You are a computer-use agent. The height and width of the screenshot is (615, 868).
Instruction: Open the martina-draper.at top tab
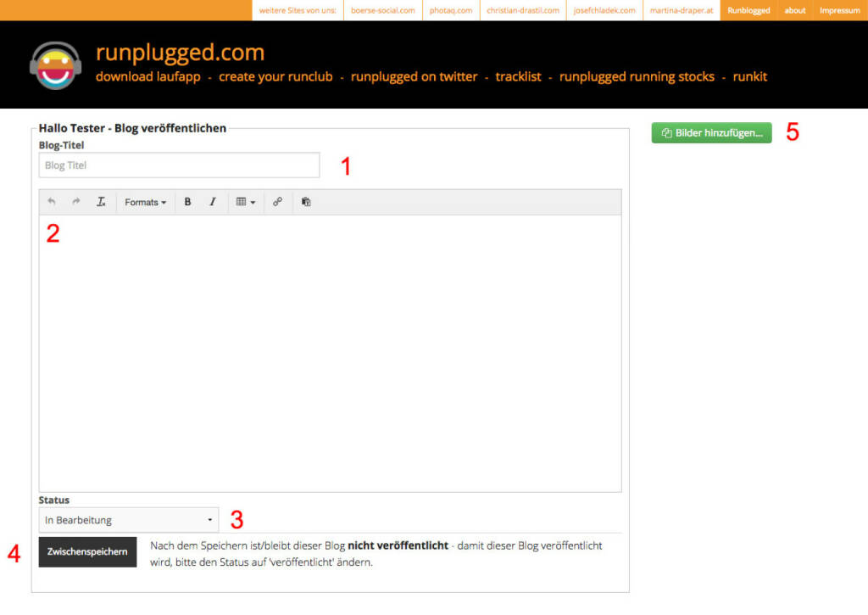tap(682, 10)
